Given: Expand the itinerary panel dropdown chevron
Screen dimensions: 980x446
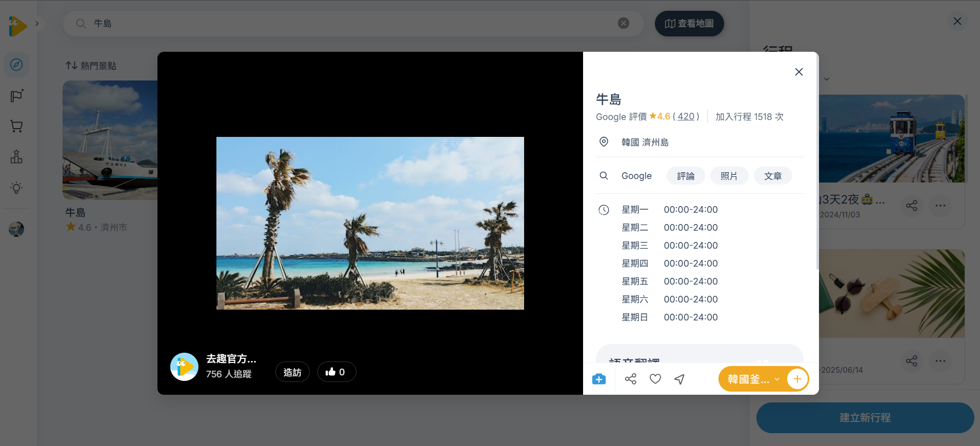Looking at the screenshot, I should point(827,79).
